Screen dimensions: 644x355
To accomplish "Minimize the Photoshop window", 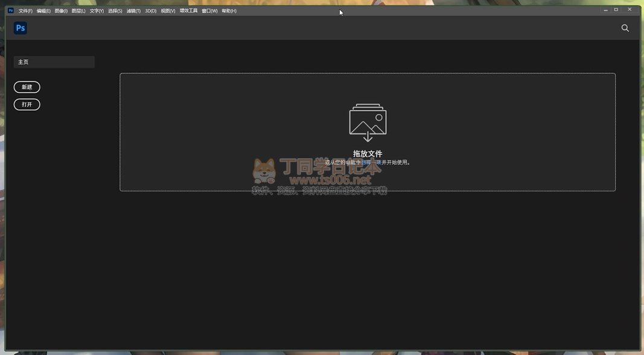I will pyautogui.click(x=605, y=10).
